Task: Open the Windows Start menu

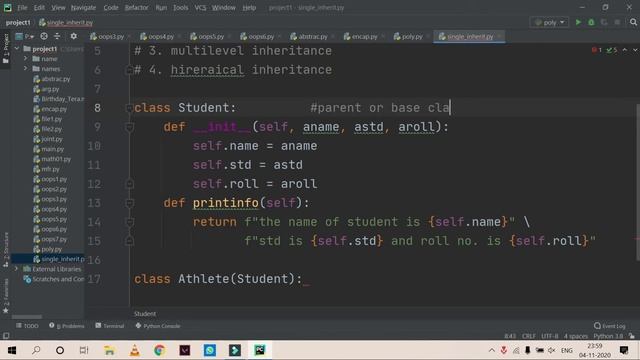Action: [12, 350]
